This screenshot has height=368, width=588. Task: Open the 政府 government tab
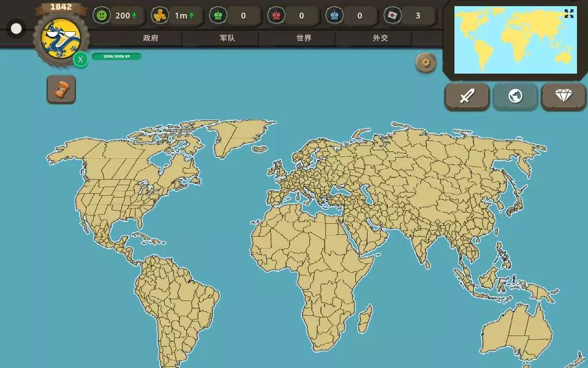pos(151,38)
